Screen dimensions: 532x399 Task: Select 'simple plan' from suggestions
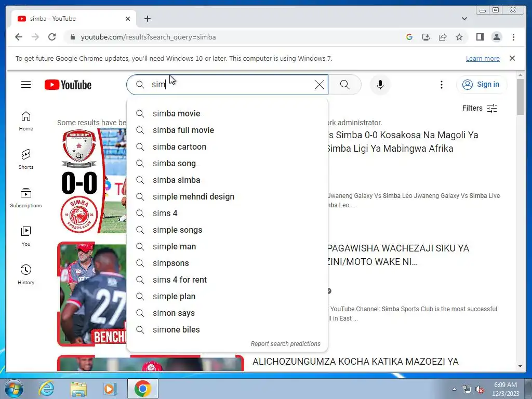pyautogui.click(x=227, y=296)
